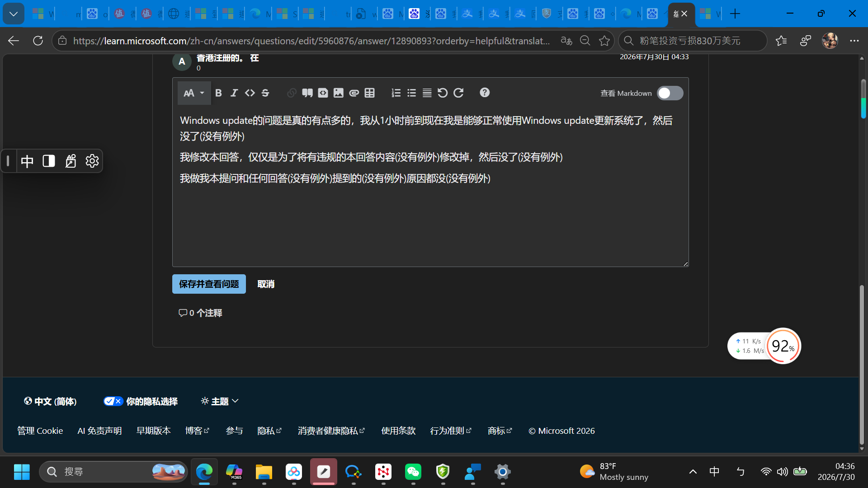Screen dimensions: 868x488
Task: Show hidden system tray icons
Action: (693, 472)
